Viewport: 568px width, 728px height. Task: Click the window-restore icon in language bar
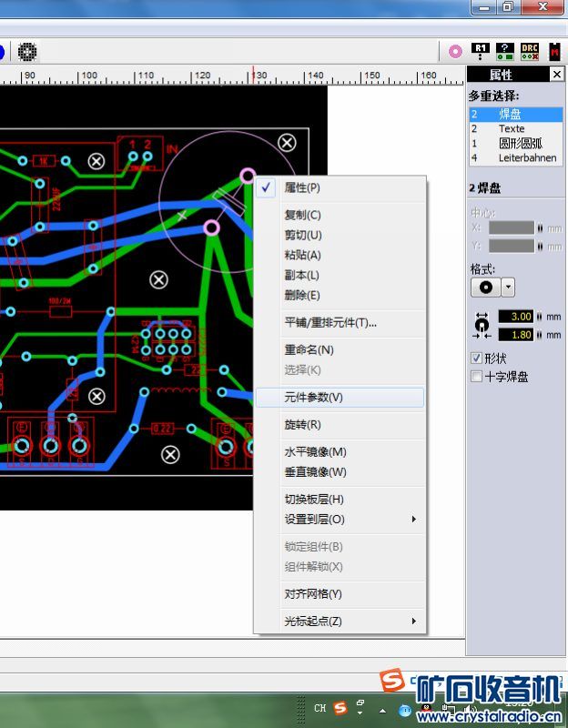coord(360,703)
